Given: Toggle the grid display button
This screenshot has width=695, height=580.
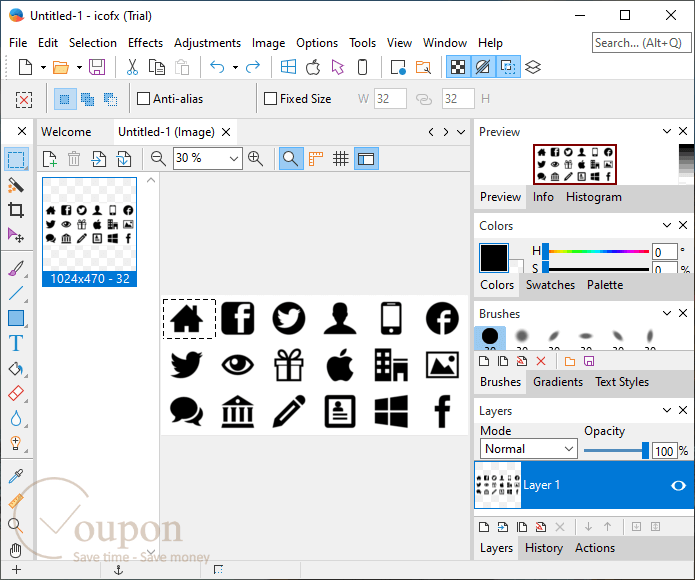Looking at the screenshot, I should [x=341, y=159].
